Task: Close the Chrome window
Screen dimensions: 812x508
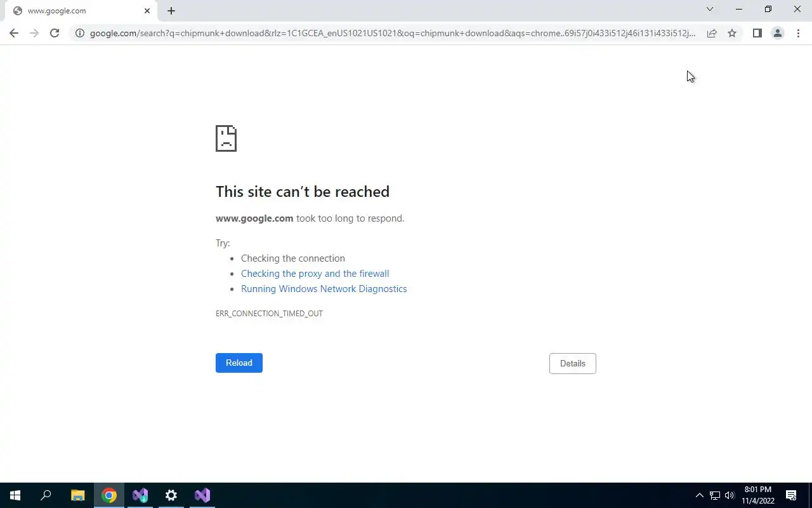Action: pyautogui.click(x=797, y=10)
